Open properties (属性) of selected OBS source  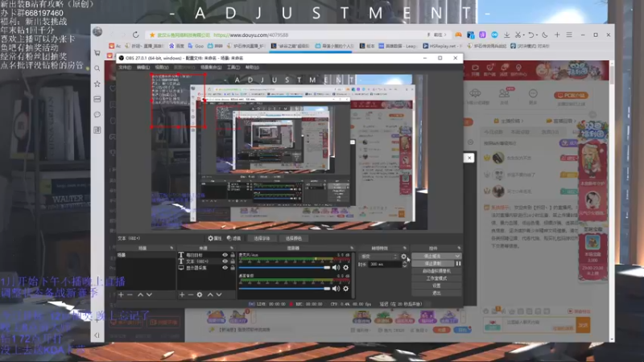tap(214, 238)
